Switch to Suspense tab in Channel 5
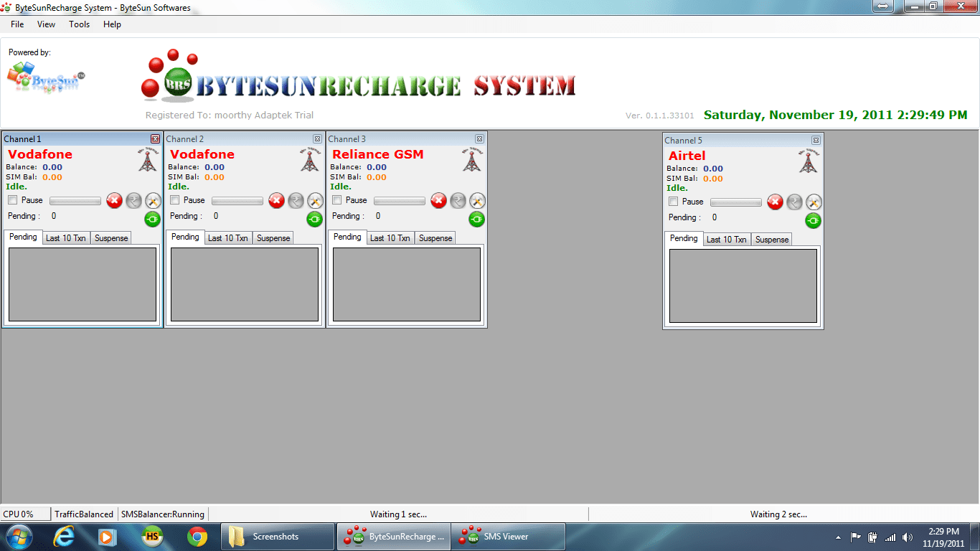 [772, 240]
